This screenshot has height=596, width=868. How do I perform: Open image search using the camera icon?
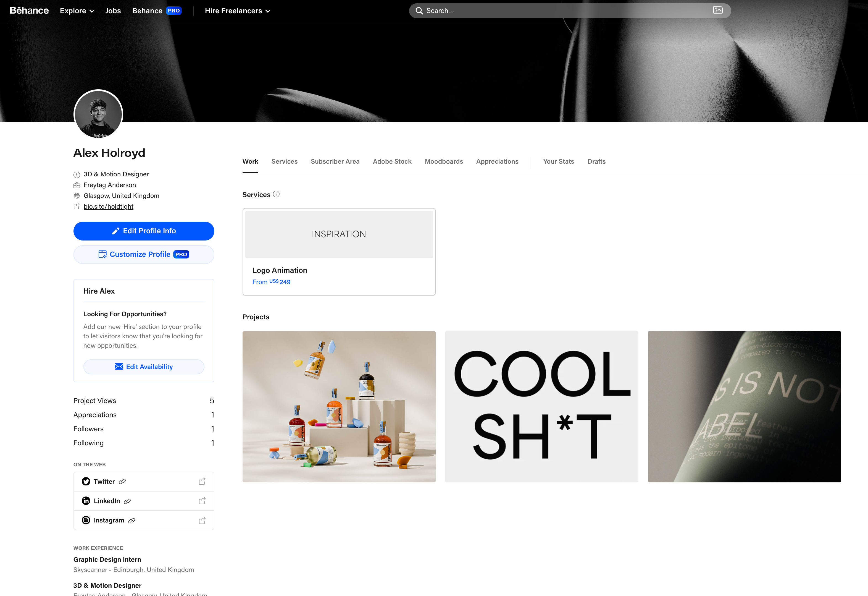(718, 11)
